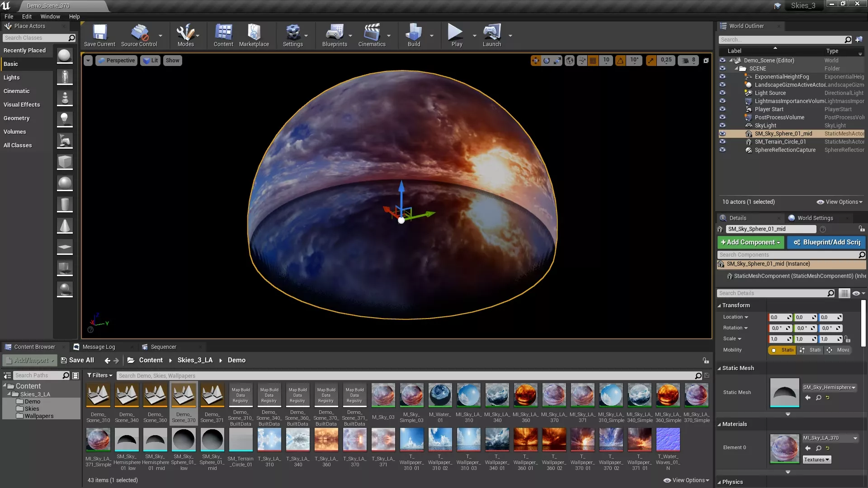Hide the SkyLight actor via eye icon
Image resolution: width=868 pixels, height=488 pixels.
click(x=722, y=126)
